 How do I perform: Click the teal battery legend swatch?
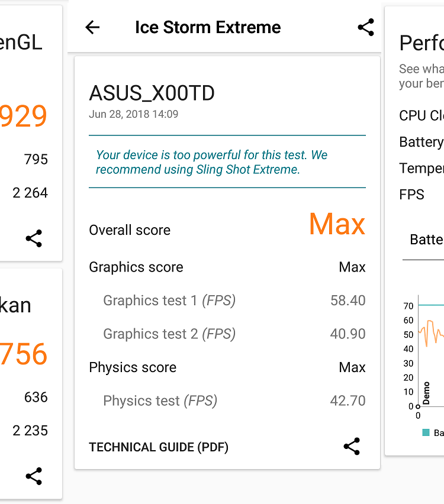coord(426,432)
